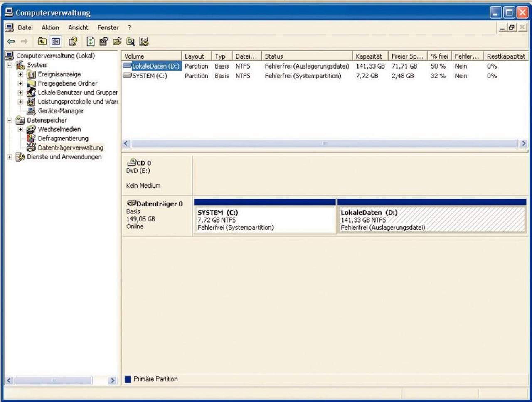Click the open folder toolbar icon
Screen dimensions: 532x402
tap(117, 41)
